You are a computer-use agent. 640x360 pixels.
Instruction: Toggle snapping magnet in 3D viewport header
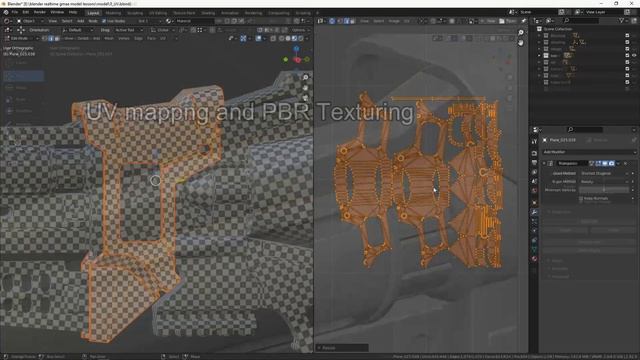193,30
